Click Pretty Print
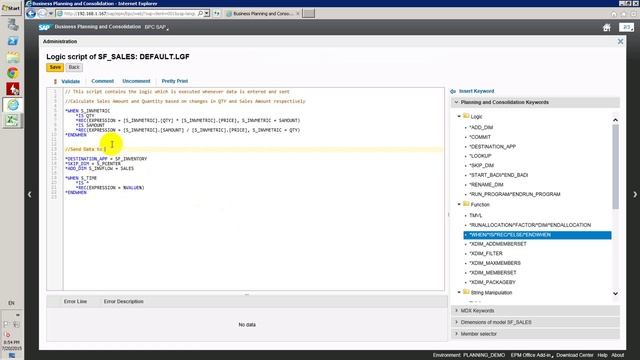This screenshot has width=640, height=360. tap(175, 81)
